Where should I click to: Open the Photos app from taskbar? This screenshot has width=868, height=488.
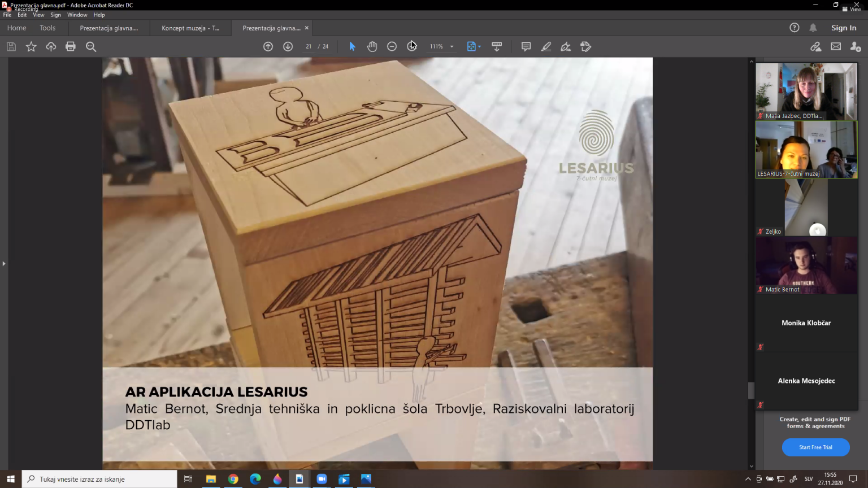pyautogui.click(x=366, y=479)
